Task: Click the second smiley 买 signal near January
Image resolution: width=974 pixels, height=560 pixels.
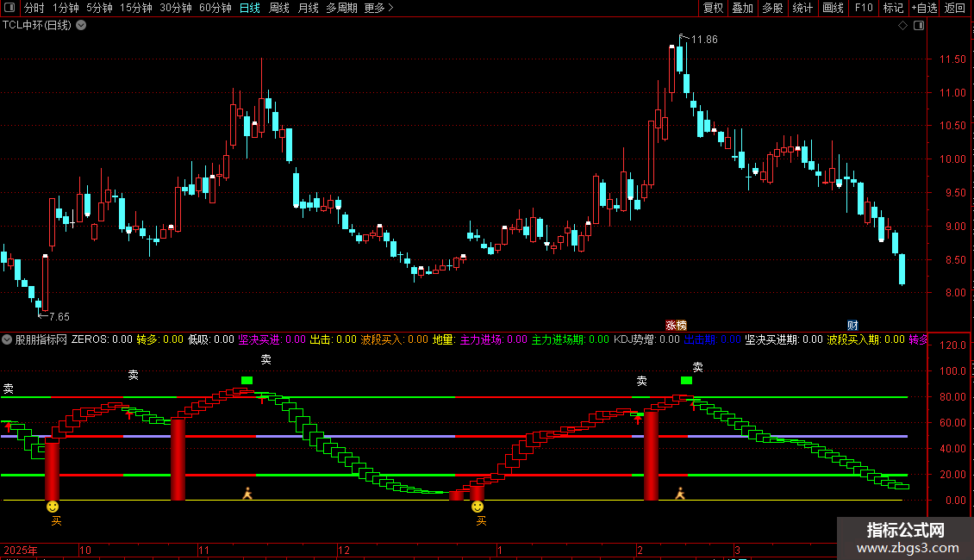Action: [x=477, y=507]
